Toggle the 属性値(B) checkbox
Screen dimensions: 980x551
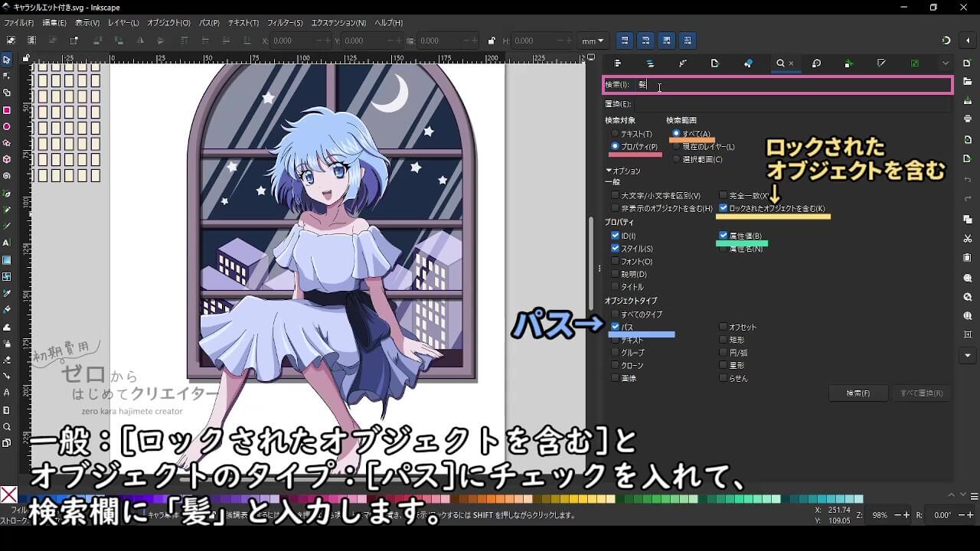coord(724,236)
